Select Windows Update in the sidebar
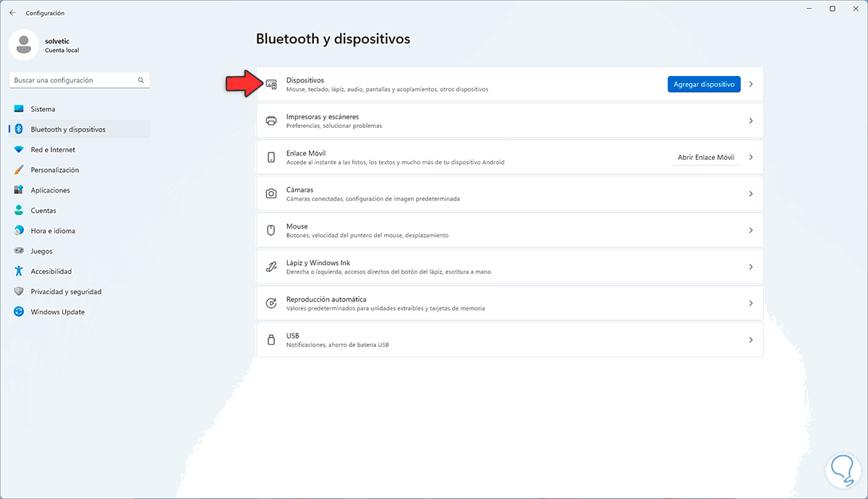868x499 pixels. coord(57,312)
